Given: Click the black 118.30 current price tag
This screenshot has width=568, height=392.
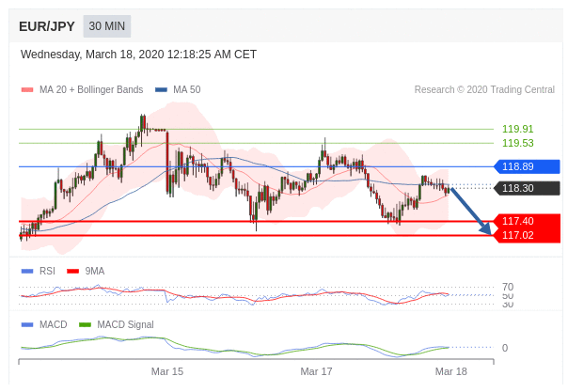Looking at the screenshot, I should [x=527, y=188].
